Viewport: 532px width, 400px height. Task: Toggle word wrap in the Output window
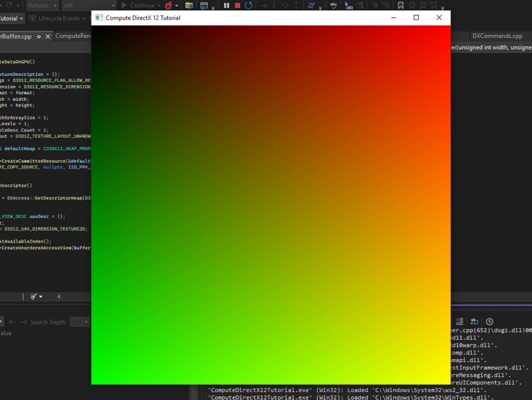[474, 322]
